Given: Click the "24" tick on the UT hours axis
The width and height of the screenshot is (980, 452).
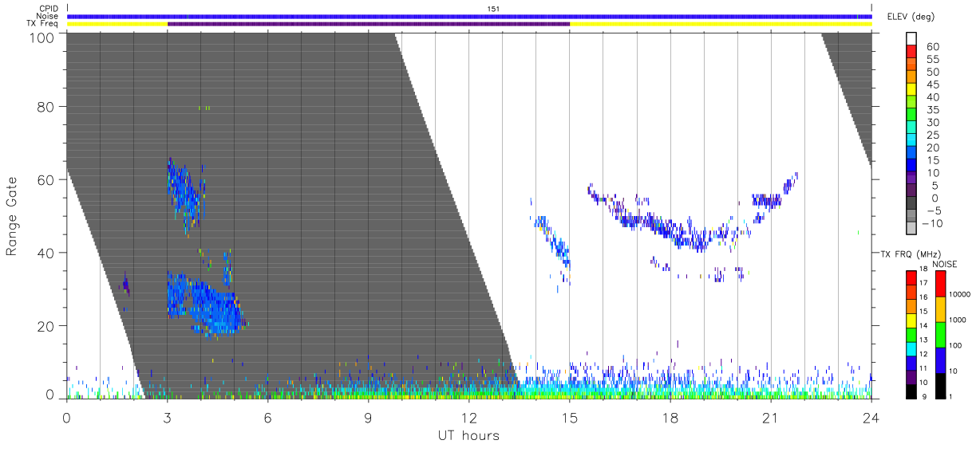Looking at the screenshot, I should pyautogui.click(x=871, y=417).
